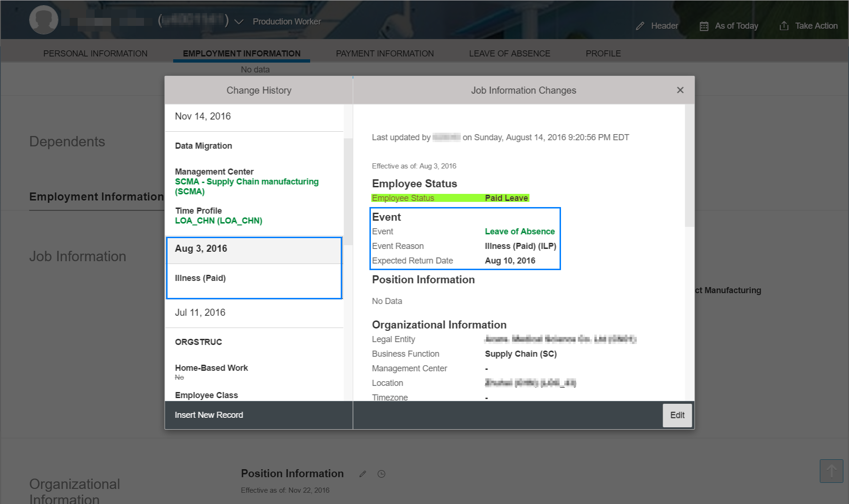Click the Edit button in dialog
This screenshot has height=504, width=849.
[677, 415]
